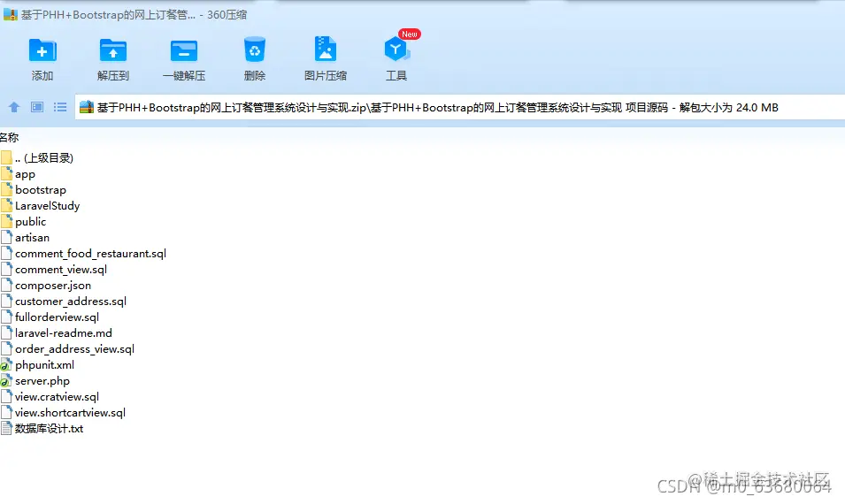Click the artisan file icon

[x=6, y=237]
